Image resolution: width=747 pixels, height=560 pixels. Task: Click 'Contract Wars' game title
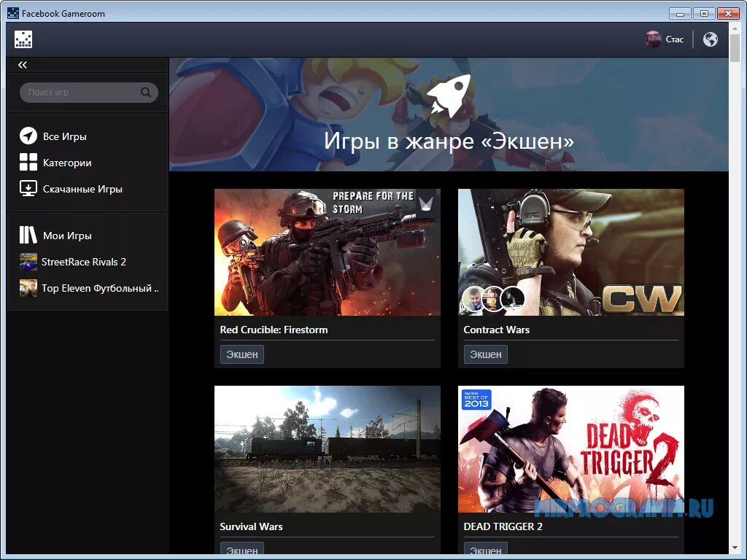(x=496, y=330)
